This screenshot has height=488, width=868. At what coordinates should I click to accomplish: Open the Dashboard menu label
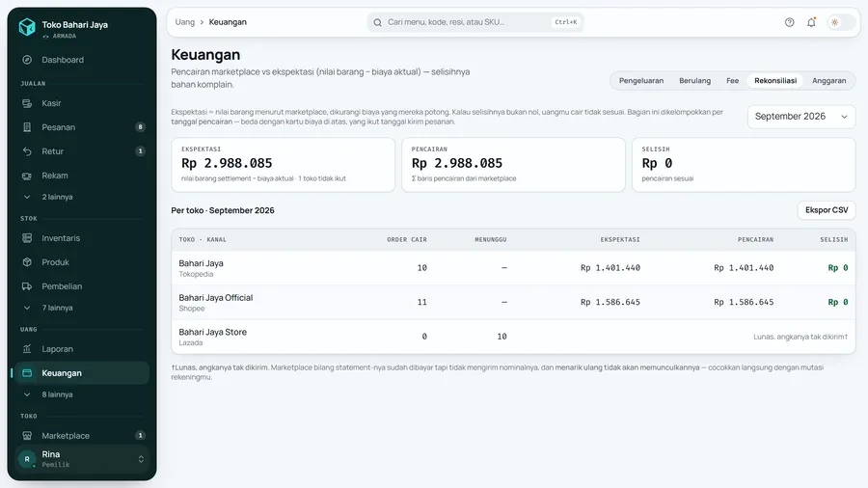point(63,60)
